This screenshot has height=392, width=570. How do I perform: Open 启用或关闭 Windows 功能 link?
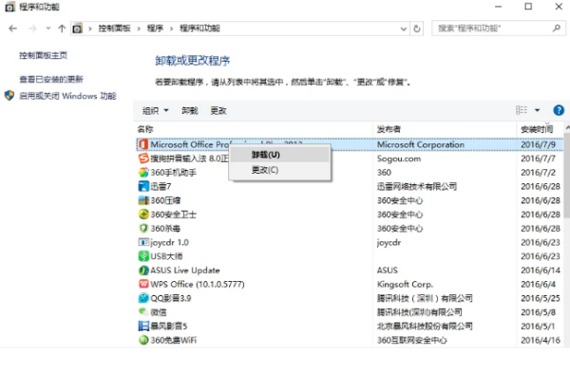point(67,96)
